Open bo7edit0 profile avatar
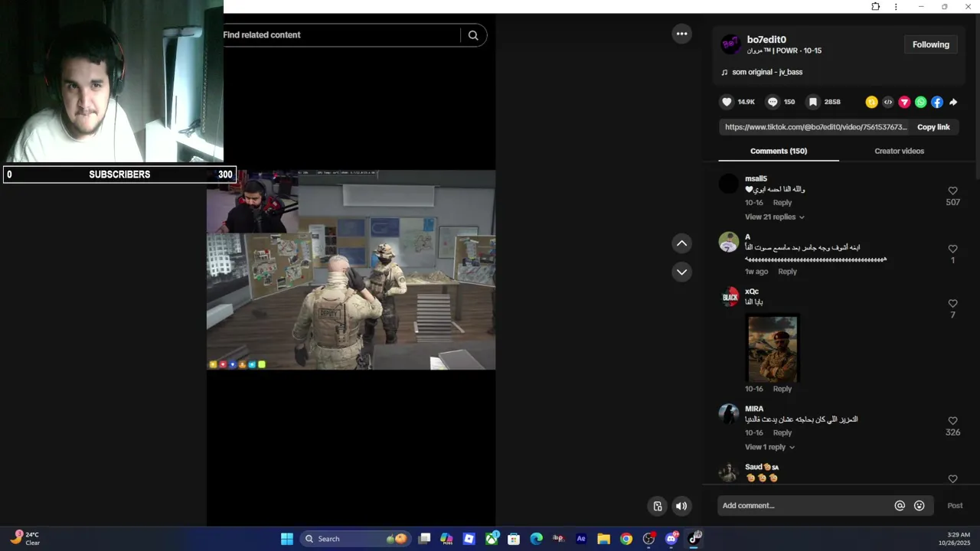The height and width of the screenshot is (551, 980). click(x=730, y=44)
